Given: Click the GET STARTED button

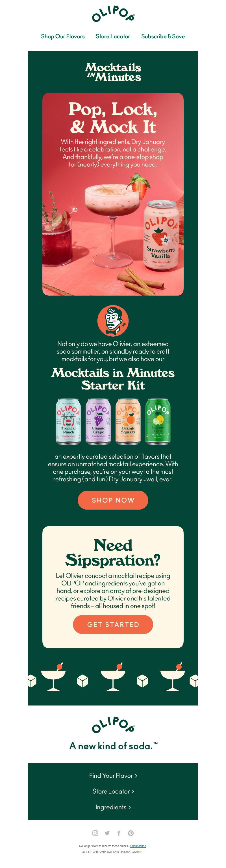Looking at the screenshot, I should (113, 624).
